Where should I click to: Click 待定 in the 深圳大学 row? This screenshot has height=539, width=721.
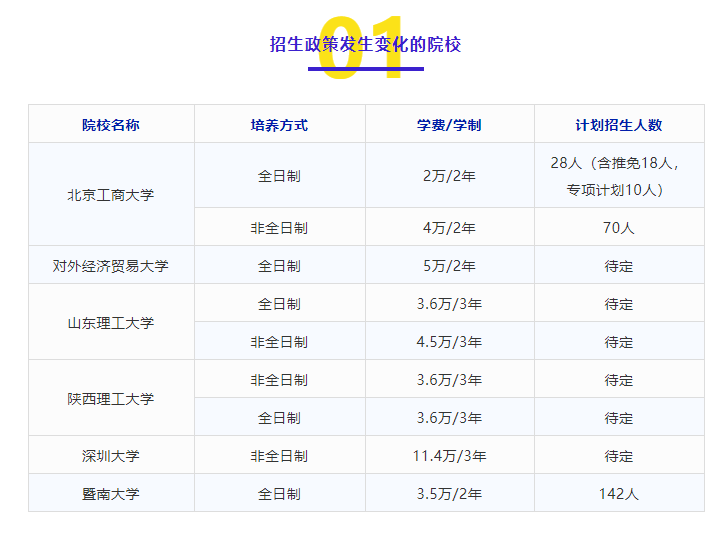619,456
